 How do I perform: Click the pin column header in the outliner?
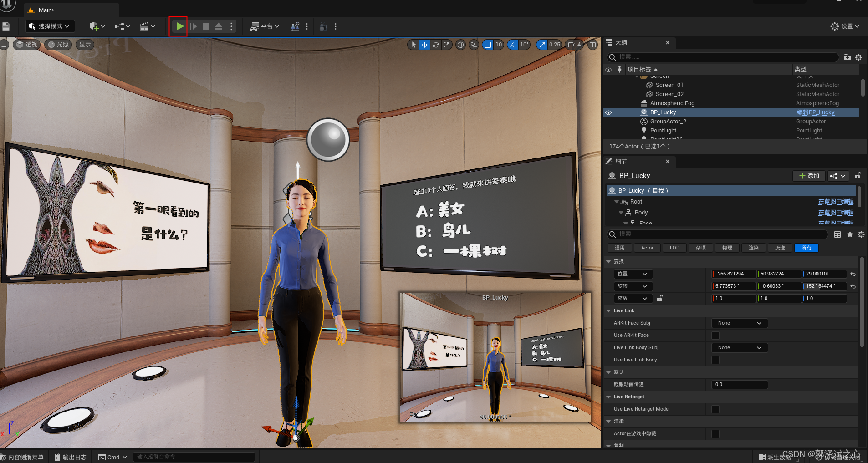619,69
